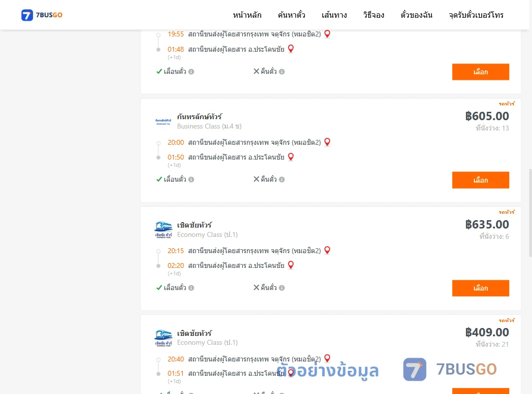Viewport: 532px width, 394px height.
Task: Select the ฿605.00 trip with เลือก button
Action: [x=480, y=180]
